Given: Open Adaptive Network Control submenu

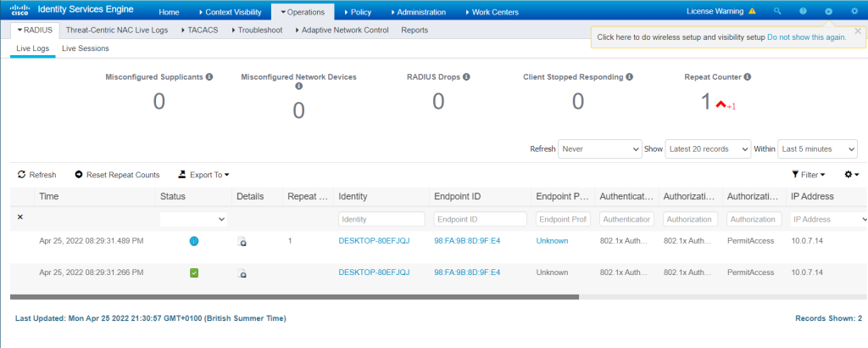Looking at the screenshot, I should (x=342, y=30).
